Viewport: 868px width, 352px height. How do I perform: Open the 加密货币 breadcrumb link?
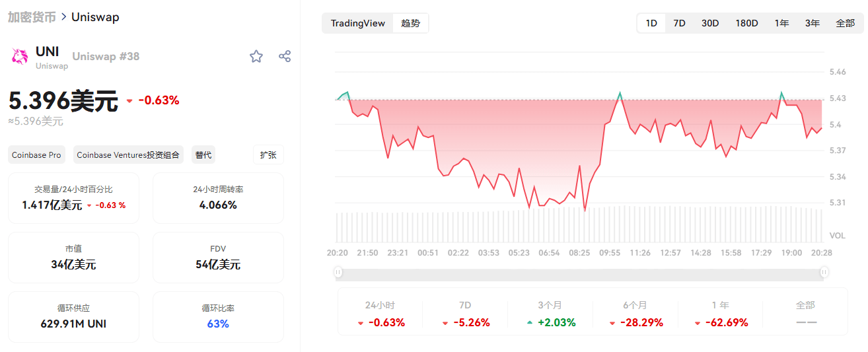point(32,17)
